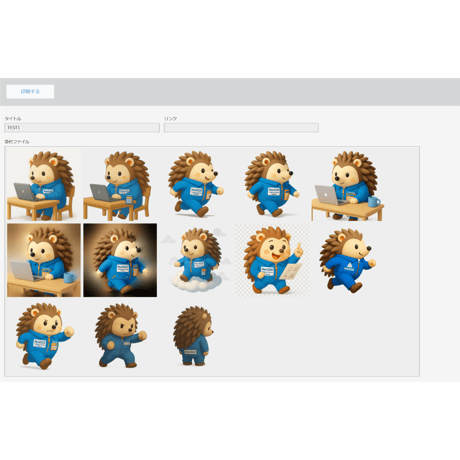The height and width of the screenshot is (460, 460).
Task: Click empty space inside the attachments box
Action: click(x=317, y=337)
